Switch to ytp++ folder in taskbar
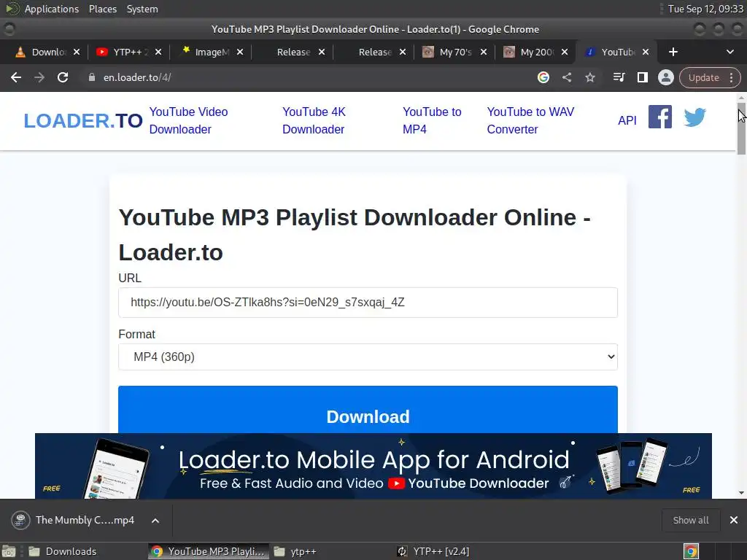Viewport: 747px width, 560px height. pos(295,551)
